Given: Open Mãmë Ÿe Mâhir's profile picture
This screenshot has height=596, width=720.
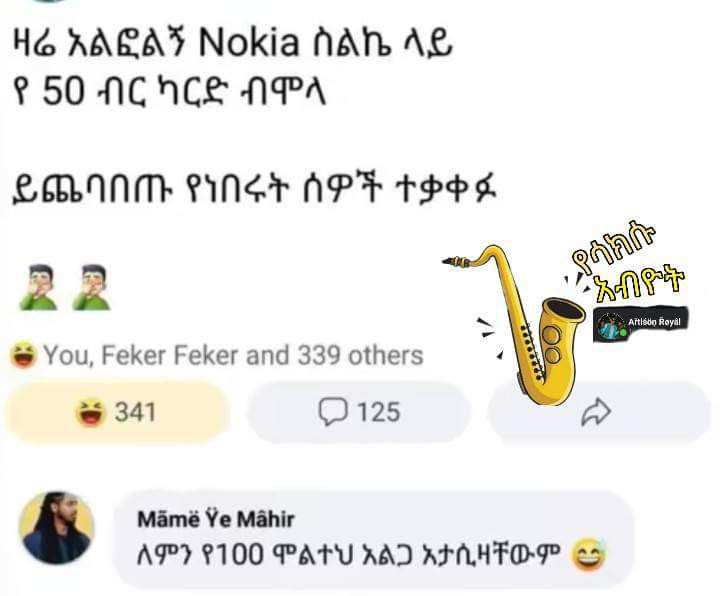Looking at the screenshot, I should (x=56, y=528).
